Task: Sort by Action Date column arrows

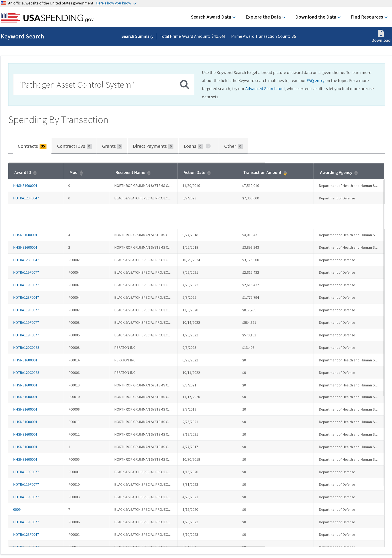Action: click(209, 173)
